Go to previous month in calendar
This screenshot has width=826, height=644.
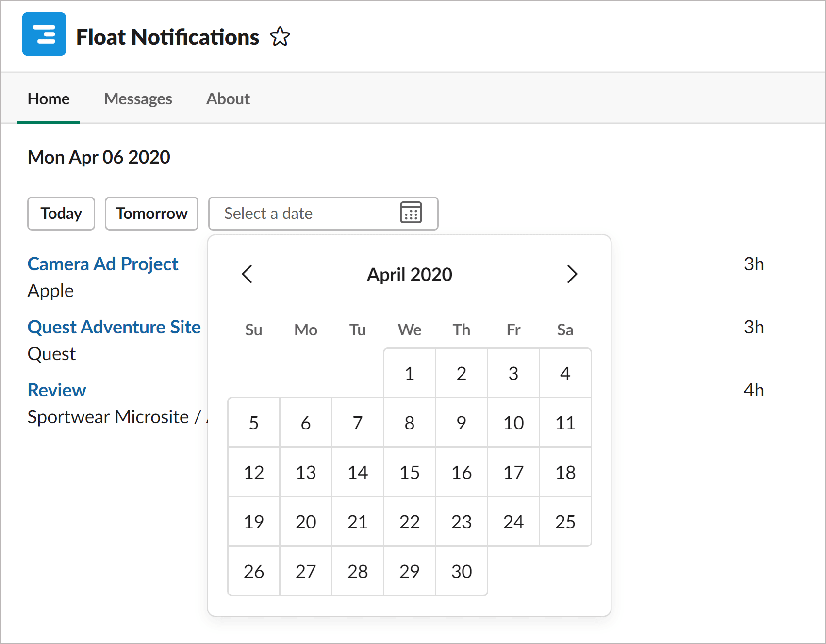[247, 274]
